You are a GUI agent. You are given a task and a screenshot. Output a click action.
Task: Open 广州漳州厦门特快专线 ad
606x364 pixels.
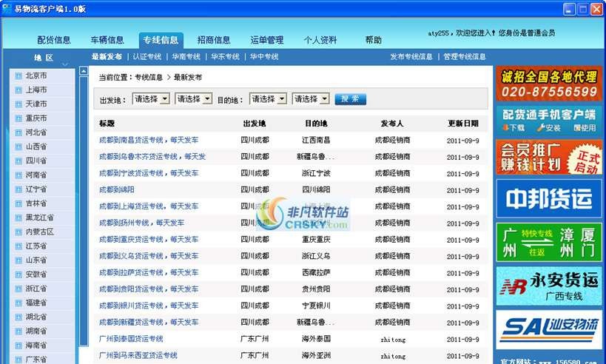point(549,242)
